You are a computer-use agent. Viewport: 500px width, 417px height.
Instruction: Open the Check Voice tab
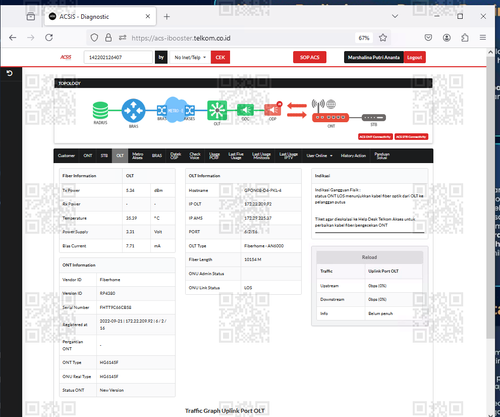tap(195, 156)
